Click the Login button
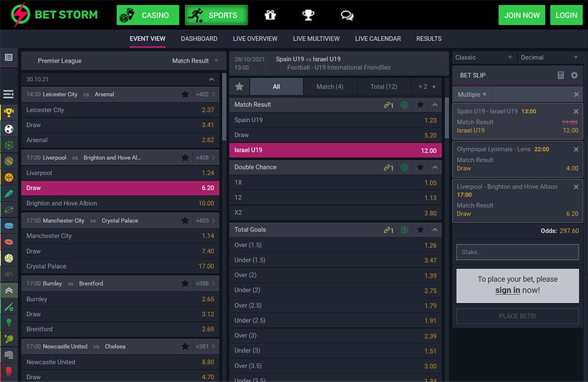 point(566,15)
